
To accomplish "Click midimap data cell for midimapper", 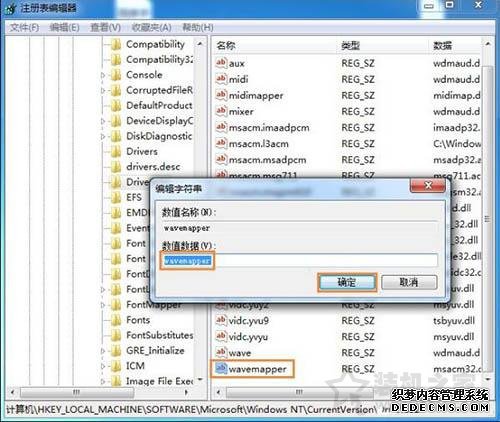I will (457, 95).
